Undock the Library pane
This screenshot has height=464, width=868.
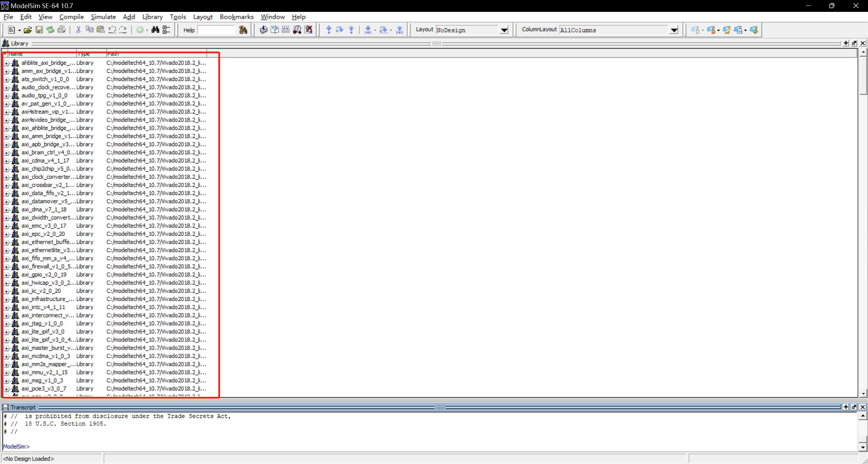pos(854,43)
